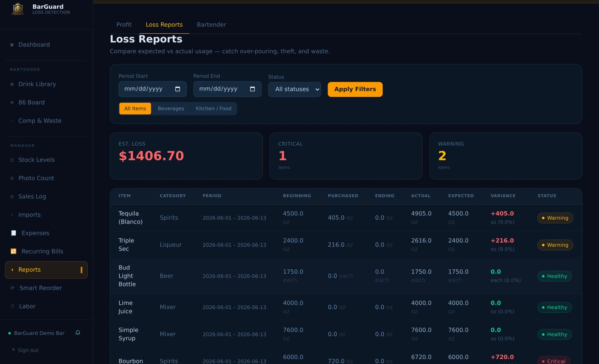The image size is (599, 364).
Task: Sort by the PERIOD column header
Action: click(212, 196)
